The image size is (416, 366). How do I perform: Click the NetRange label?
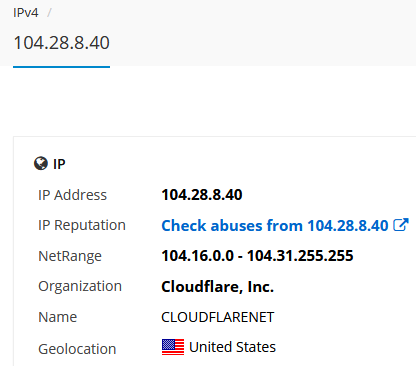pyautogui.click(x=70, y=256)
